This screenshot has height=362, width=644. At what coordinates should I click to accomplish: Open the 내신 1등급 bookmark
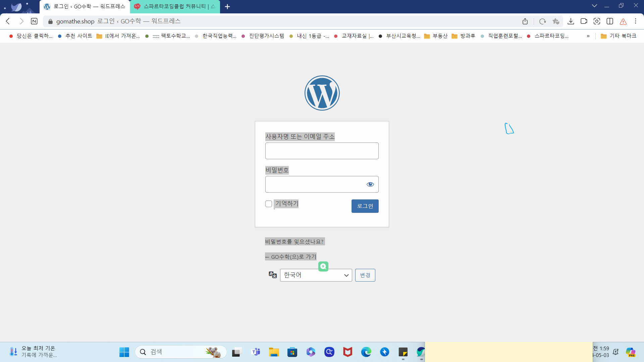(309, 36)
